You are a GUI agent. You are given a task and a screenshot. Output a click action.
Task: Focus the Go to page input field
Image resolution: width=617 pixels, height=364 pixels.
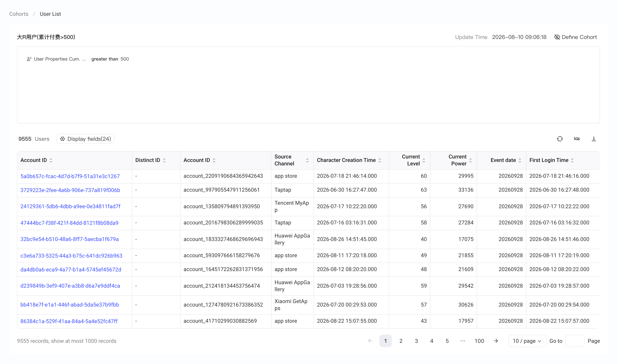575,341
